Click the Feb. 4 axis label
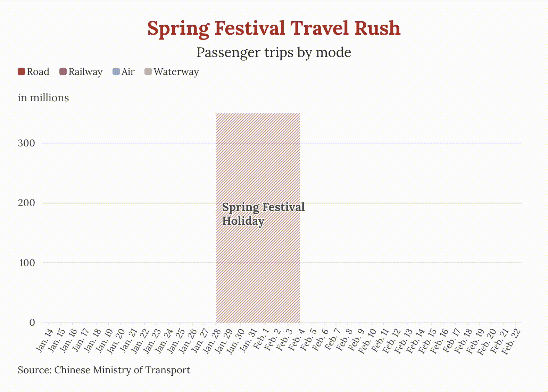The width and height of the screenshot is (548, 392). 297,339
